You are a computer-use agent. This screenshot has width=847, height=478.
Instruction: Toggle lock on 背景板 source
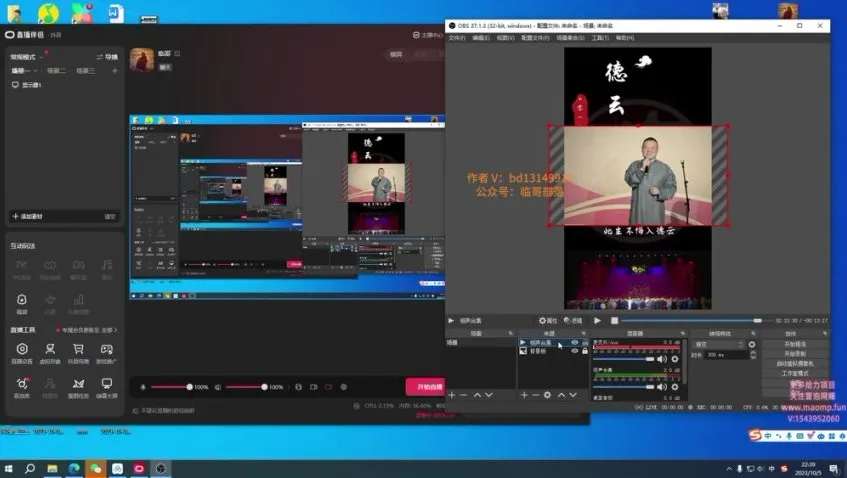click(x=585, y=351)
